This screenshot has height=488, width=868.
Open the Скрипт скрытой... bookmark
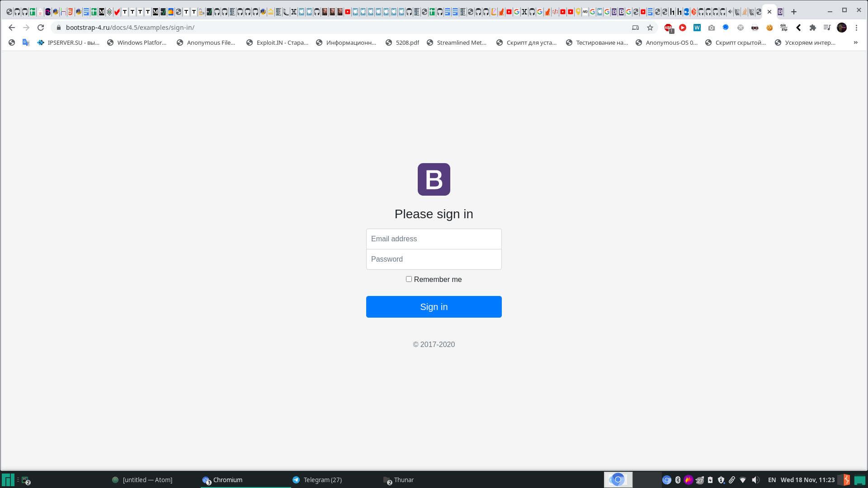click(736, 42)
